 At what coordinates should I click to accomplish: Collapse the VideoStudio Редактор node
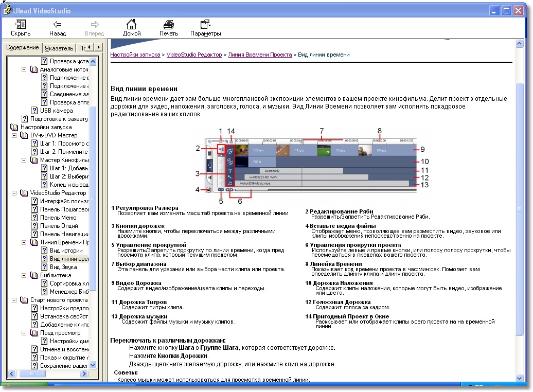(14, 193)
